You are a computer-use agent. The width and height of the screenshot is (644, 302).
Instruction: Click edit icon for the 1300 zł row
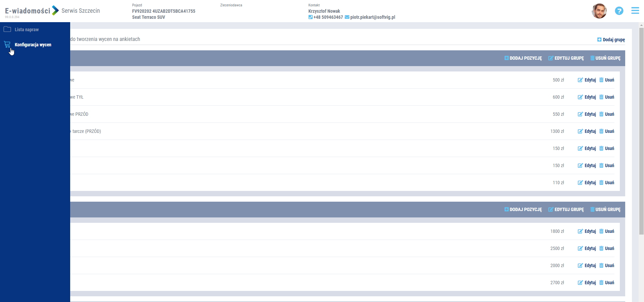coord(580,131)
